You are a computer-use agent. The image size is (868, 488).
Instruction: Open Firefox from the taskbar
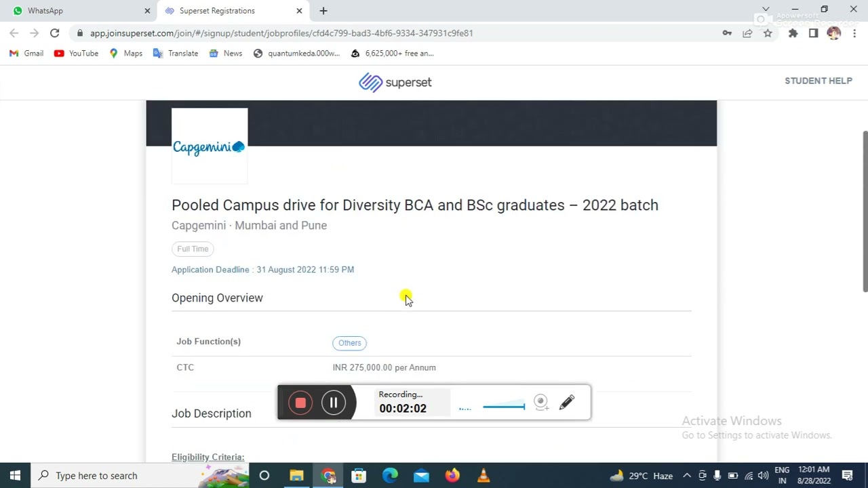pos(452,476)
